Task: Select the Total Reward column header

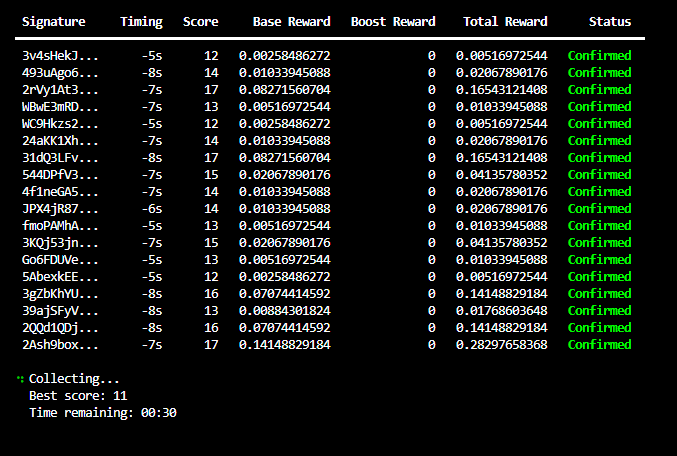Action: (x=505, y=22)
